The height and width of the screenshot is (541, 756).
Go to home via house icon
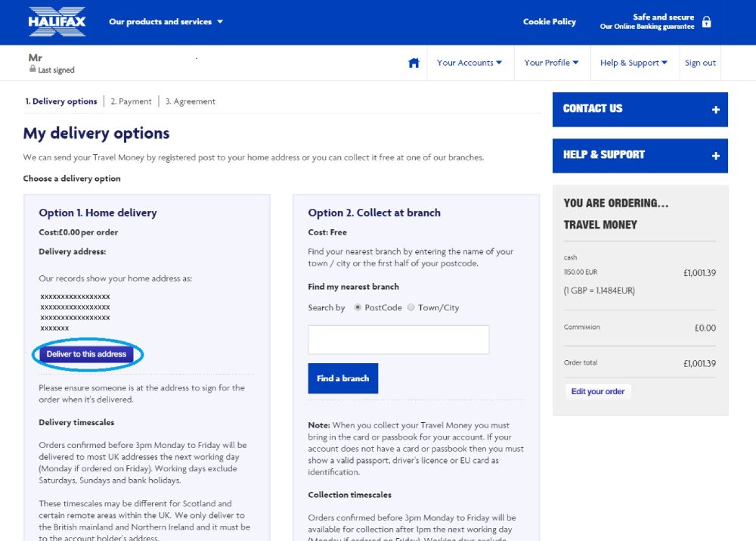pos(414,63)
